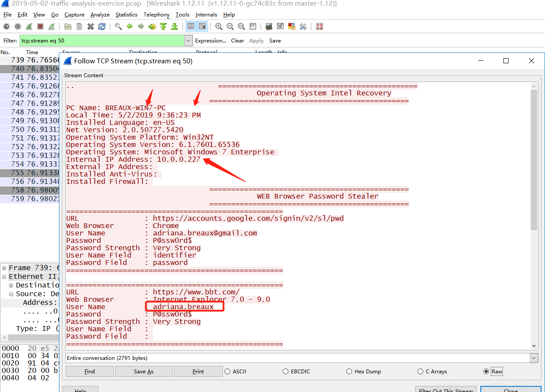Open the View menu
The height and width of the screenshot is (392, 545).
39,15
